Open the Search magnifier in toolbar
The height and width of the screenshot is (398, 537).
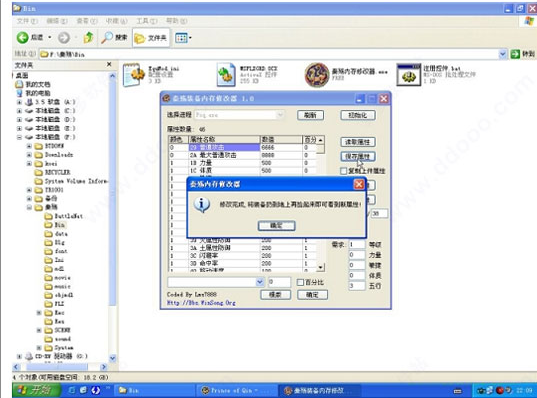(x=107, y=37)
